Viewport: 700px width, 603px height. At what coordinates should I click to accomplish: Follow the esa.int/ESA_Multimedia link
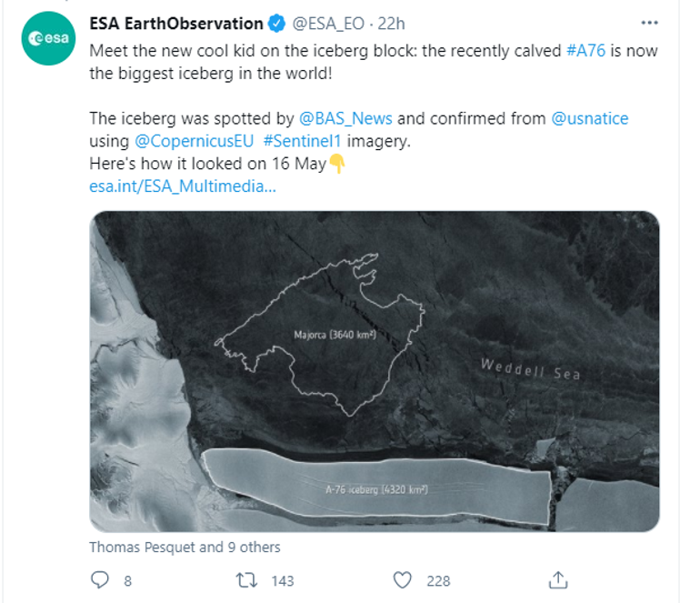pyautogui.click(x=183, y=186)
